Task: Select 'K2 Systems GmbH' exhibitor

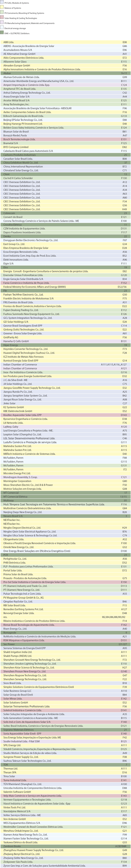Action: (65, 407)
